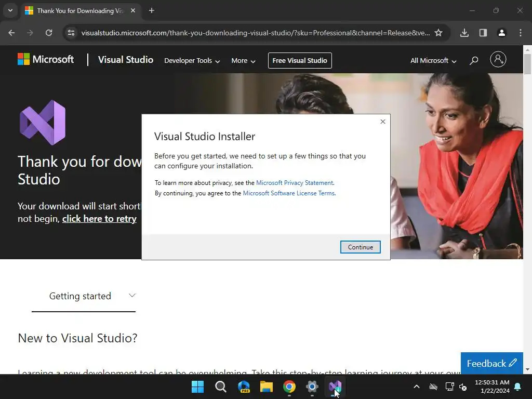Show hidden system tray icons
Image resolution: width=532 pixels, height=399 pixels.
pos(417,387)
